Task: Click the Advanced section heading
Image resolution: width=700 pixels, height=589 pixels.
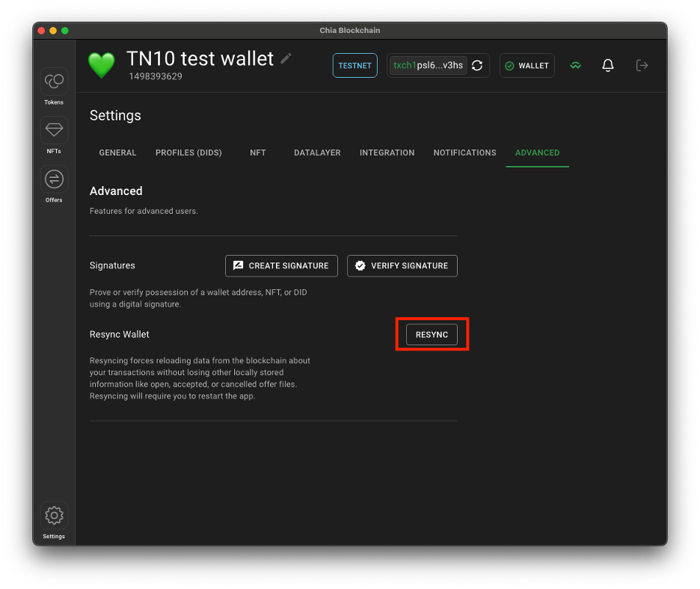Action: [116, 191]
